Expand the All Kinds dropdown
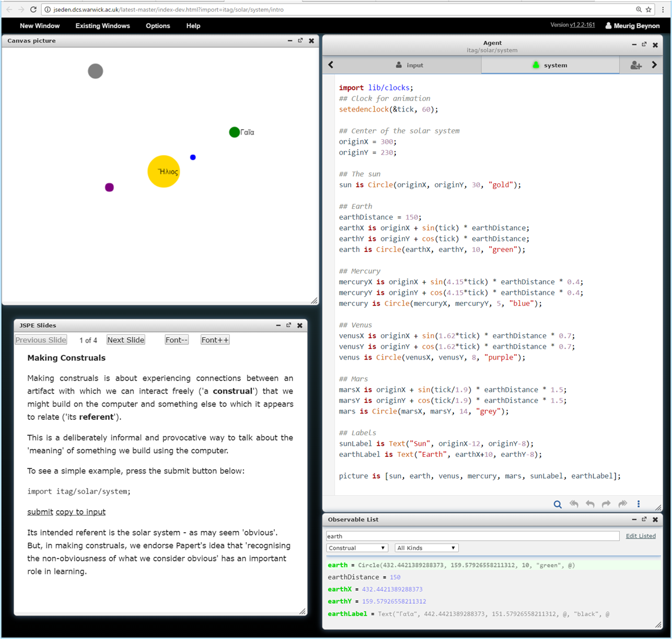672x639 pixels. point(426,548)
